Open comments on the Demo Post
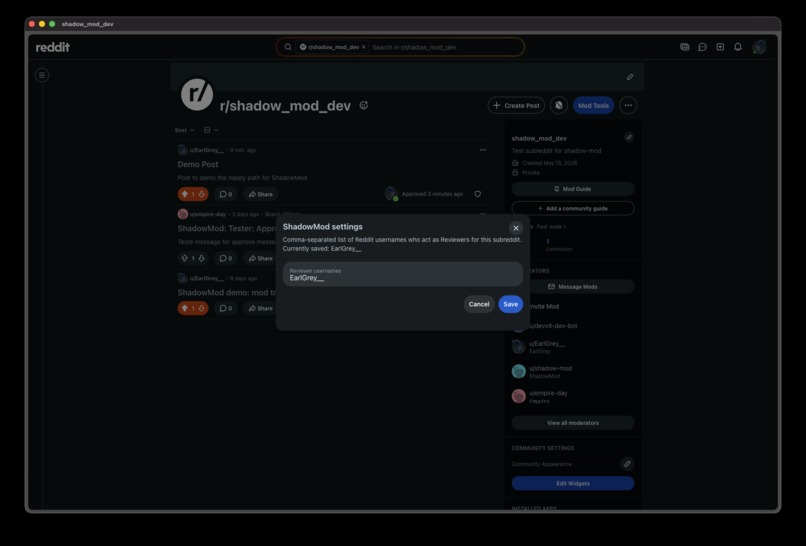 [x=226, y=194]
